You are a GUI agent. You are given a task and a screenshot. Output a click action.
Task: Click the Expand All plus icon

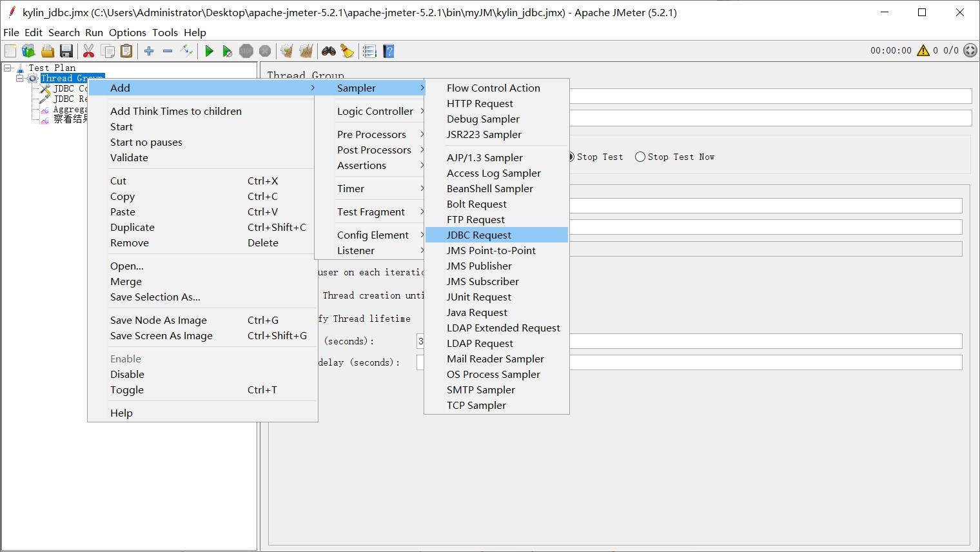[149, 51]
